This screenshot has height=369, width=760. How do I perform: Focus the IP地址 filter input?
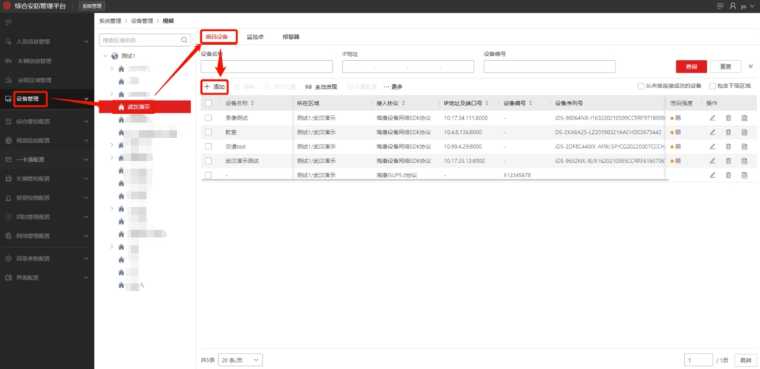click(x=408, y=66)
